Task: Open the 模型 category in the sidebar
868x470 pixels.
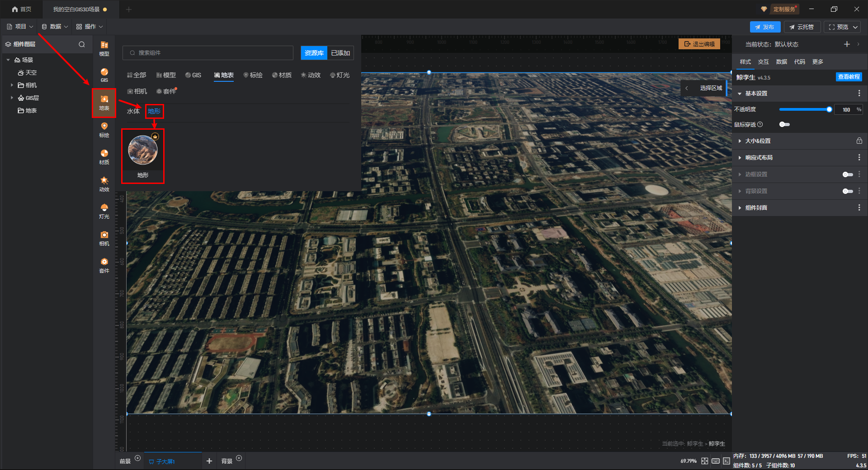Action: coord(104,48)
